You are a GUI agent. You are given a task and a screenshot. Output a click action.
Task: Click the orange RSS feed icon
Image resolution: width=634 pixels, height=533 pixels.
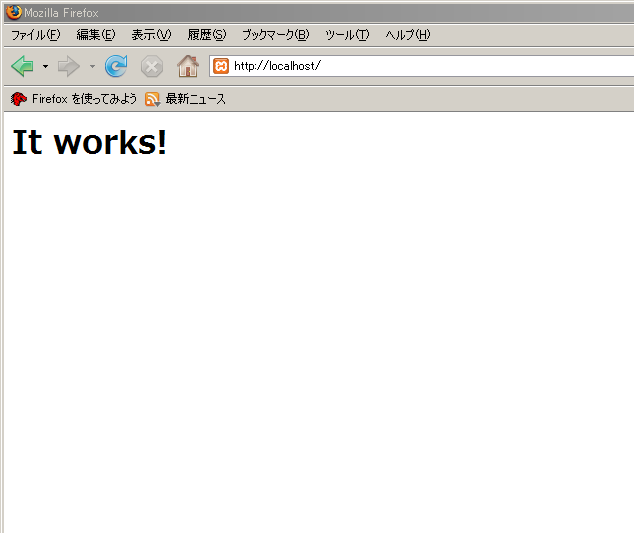point(152,99)
